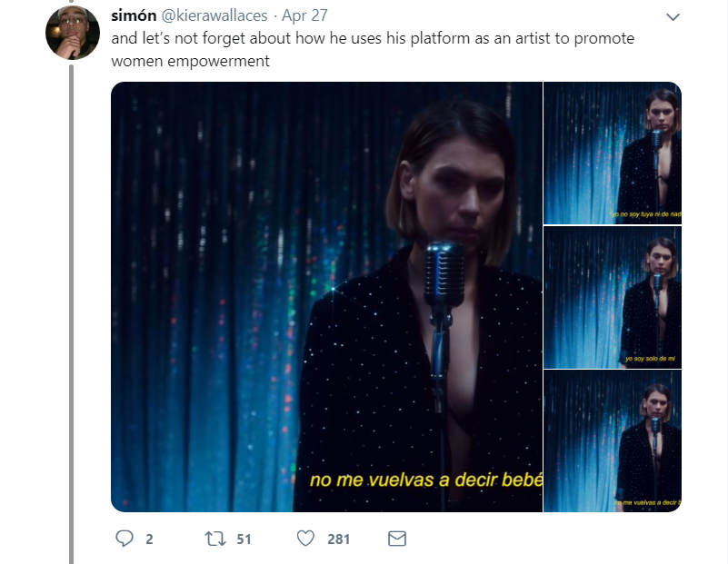The height and width of the screenshot is (564, 728).
Task: Retweet this tweet using the retweet icon
Action: [x=215, y=539]
